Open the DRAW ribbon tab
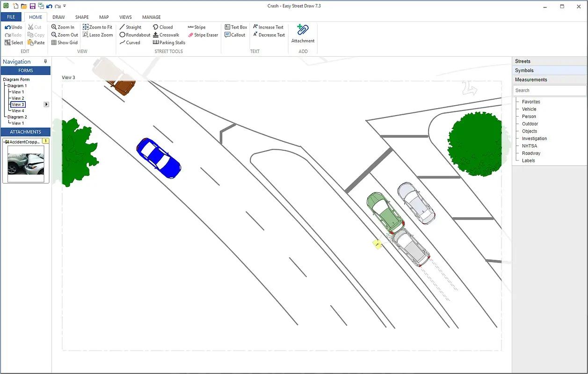 click(x=58, y=17)
